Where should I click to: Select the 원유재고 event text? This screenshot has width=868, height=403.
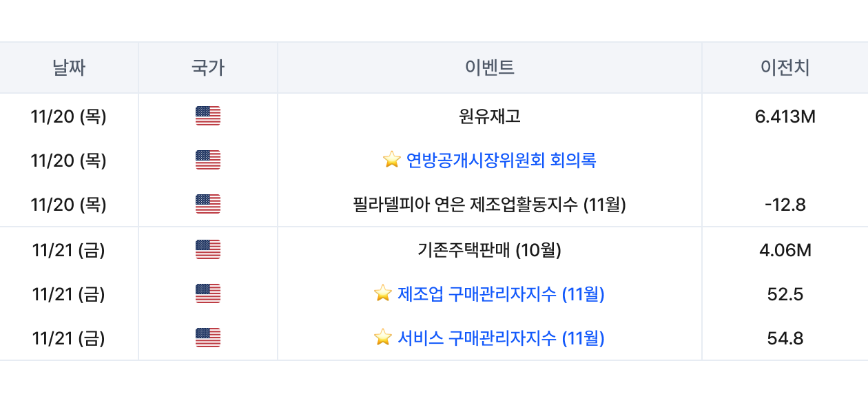coord(489,116)
